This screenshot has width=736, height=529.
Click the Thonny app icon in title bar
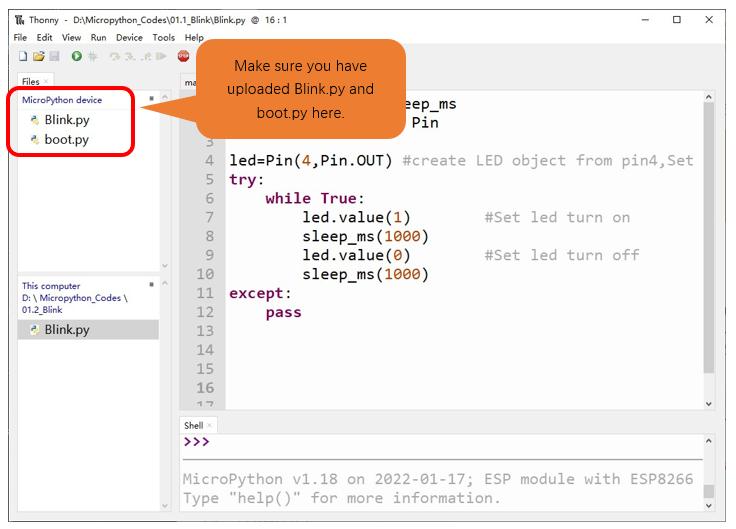(x=19, y=20)
